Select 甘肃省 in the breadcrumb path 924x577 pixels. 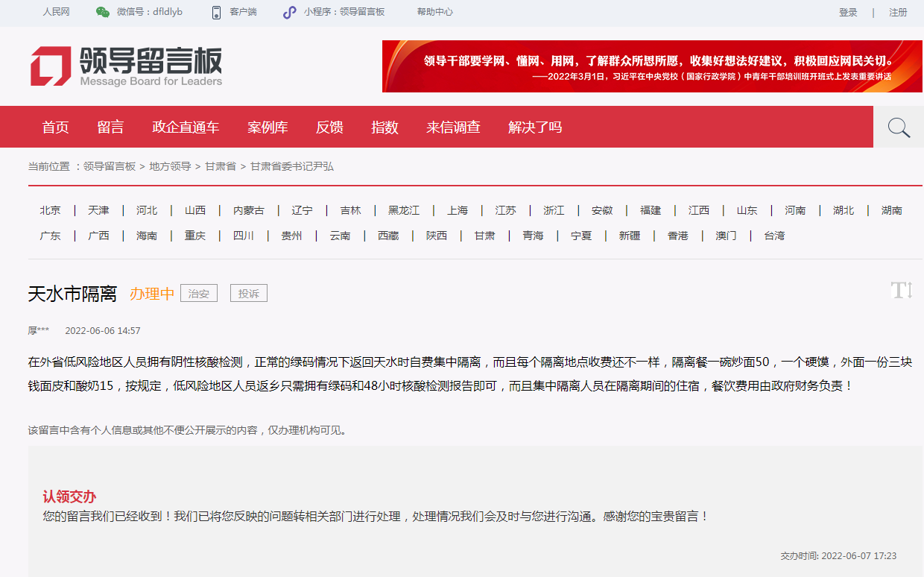tap(221, 166)
